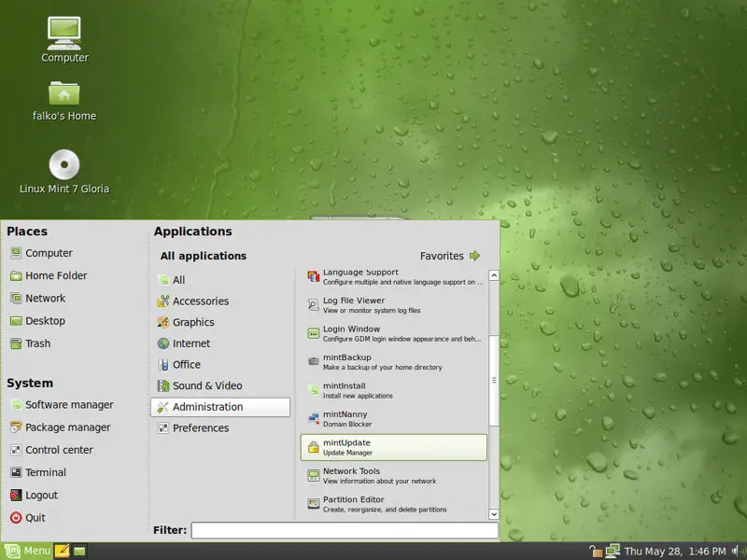Click the Logout icon
The height and width of the screenshot is (560, 747).
pyautogui.click(x=16, y=496)
